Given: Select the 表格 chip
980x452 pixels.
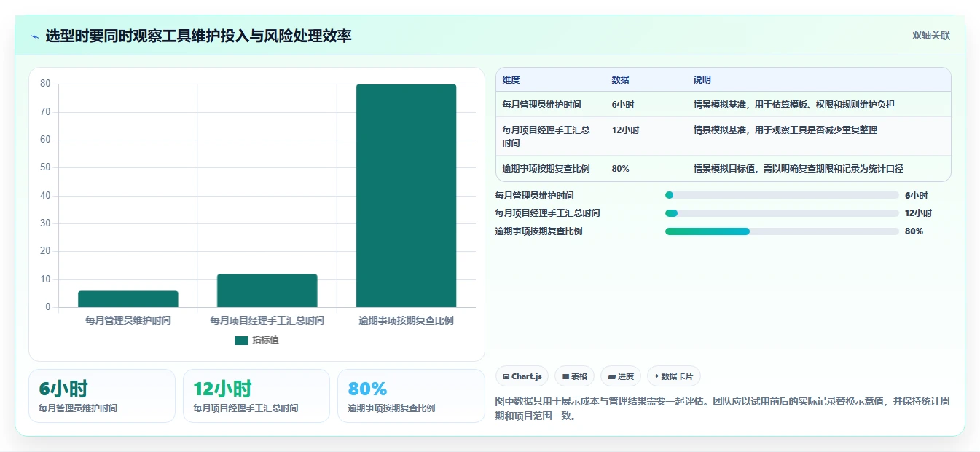Looking at the screenshot, I should pos(574,376).
